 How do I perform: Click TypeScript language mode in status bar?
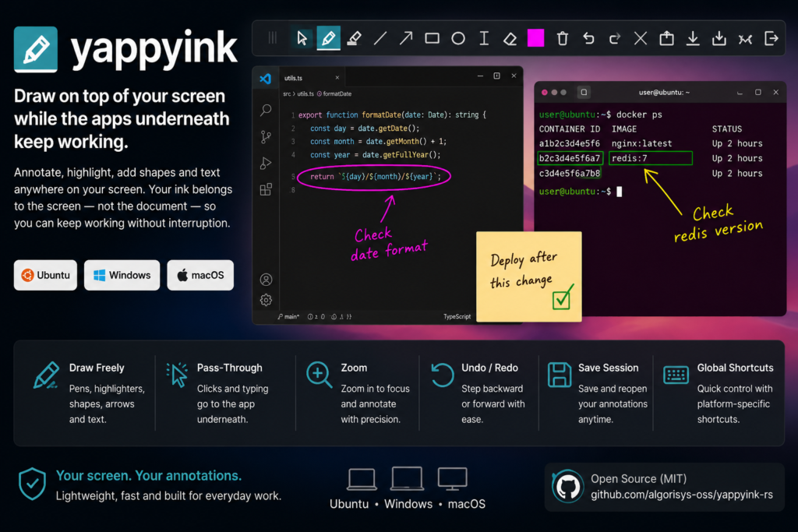point(457,316)
